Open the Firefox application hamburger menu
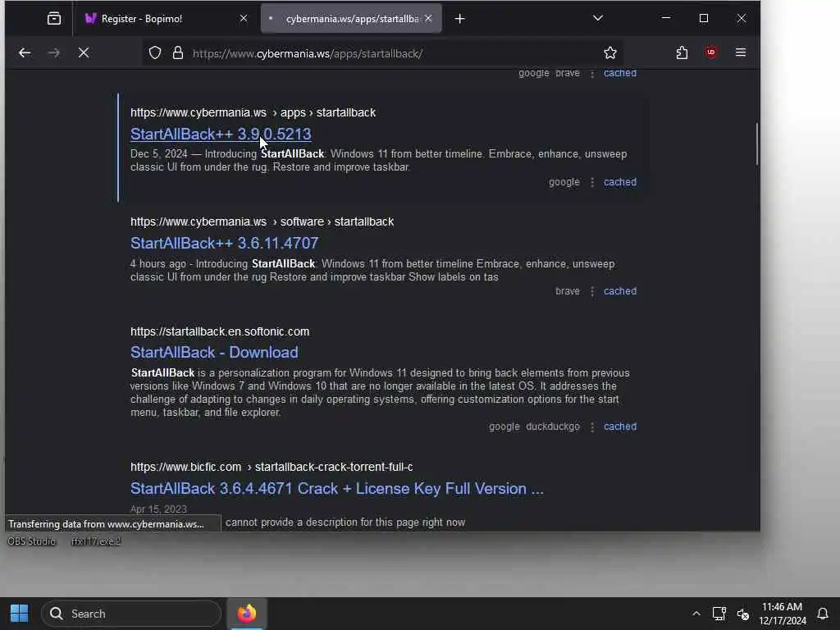The image size is (840, 630). click(741, 52)
